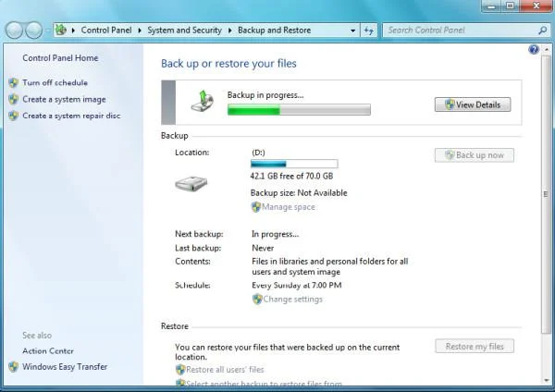Expand arrow after System and Security breadcrumb
Viewport: 555px width, 392px height.
pos(230,31)
